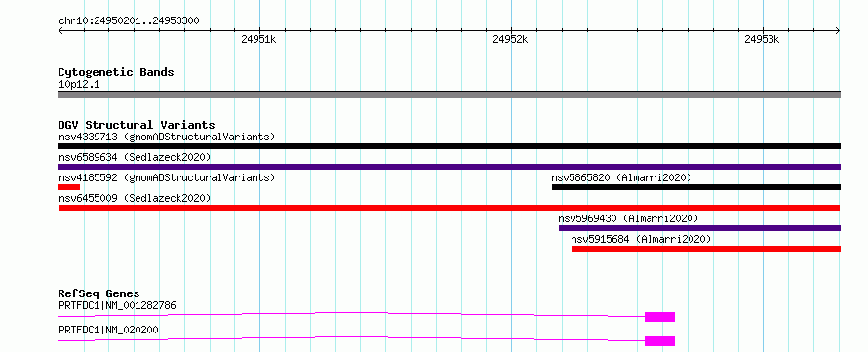This screenshot has height=352, width=868.
Task: Click the purple bar for nsv6589634
Action: (449, 167)
